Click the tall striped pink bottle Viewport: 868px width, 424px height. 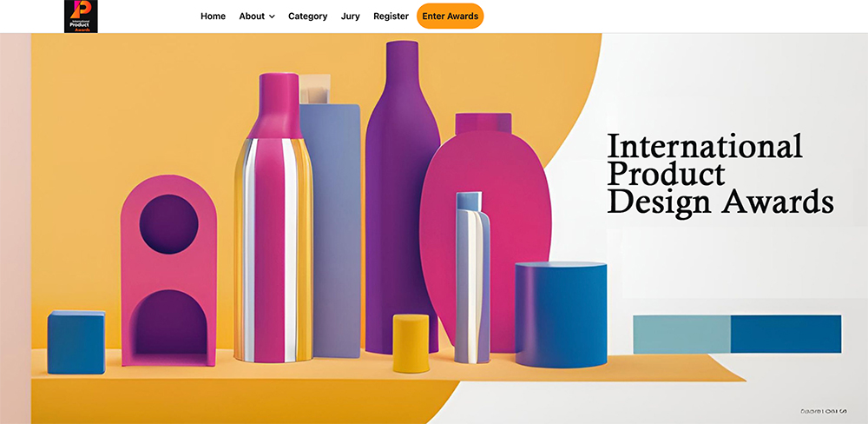(273, 218)
